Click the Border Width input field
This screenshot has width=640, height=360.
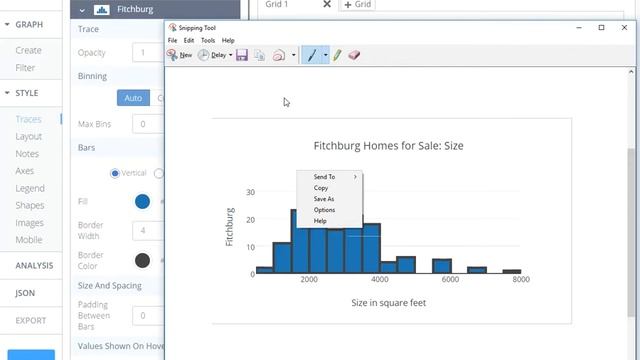148,231
